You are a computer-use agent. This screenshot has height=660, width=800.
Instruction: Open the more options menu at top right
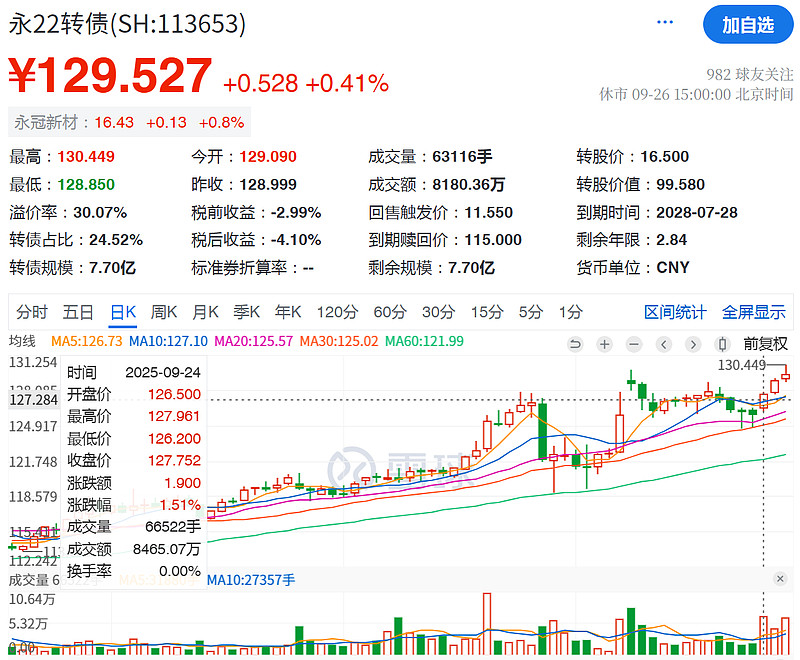click(x=664, y=20)
